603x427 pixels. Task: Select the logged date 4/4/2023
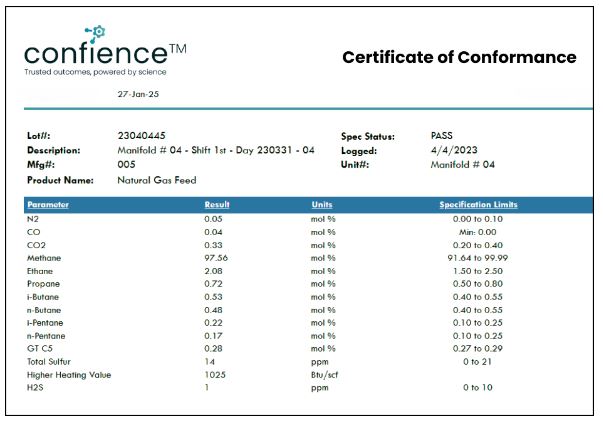[x=449, y=150]
